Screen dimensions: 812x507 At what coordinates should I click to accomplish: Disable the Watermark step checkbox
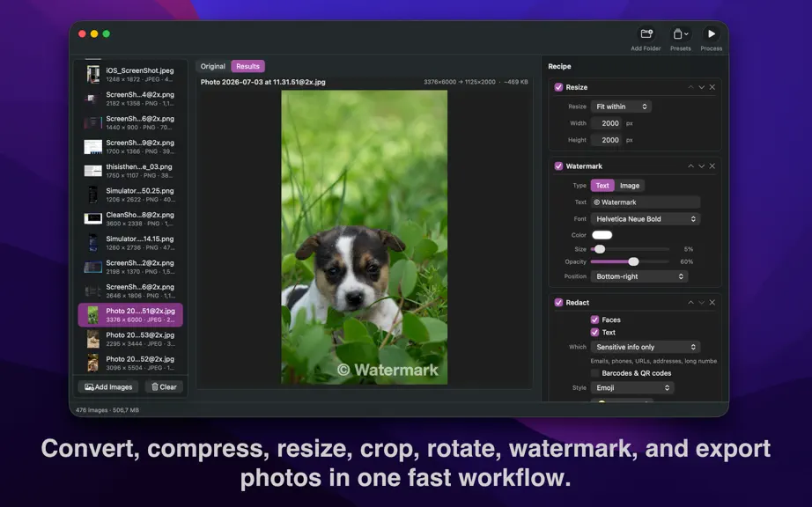click(x=558, y=166)
